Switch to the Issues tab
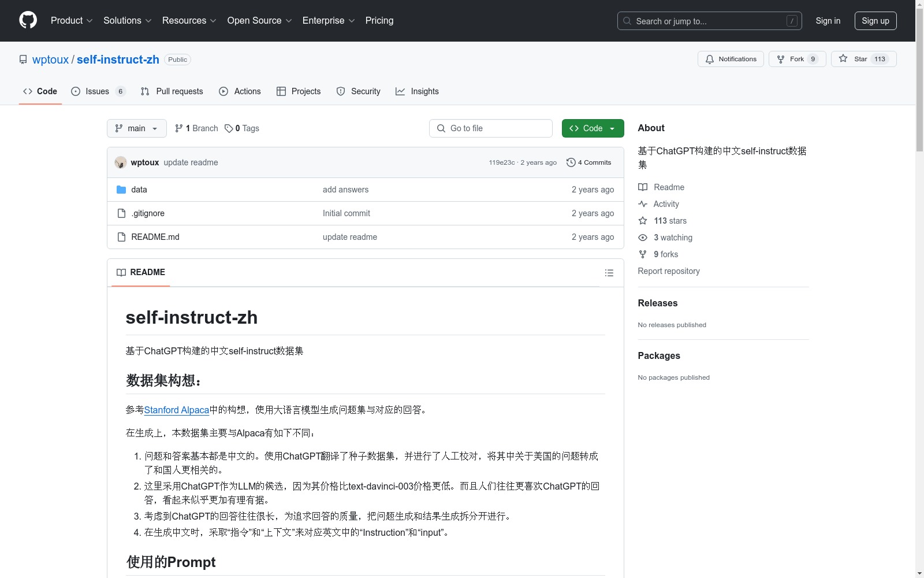This screenshot has width=924, height=578. tap(98, 91)
